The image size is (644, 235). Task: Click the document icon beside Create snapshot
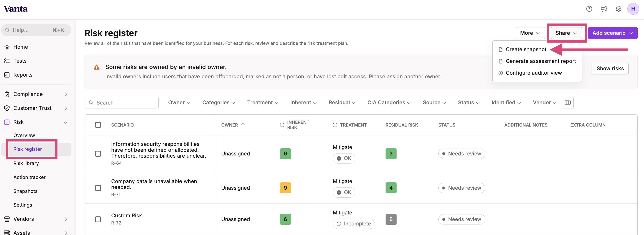(x=500, y=49)
